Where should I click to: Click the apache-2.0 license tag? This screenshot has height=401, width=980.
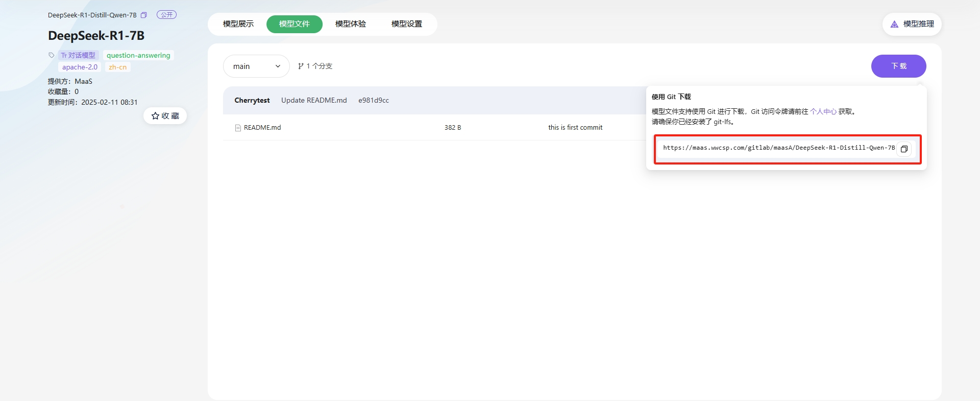coord(80,67)
